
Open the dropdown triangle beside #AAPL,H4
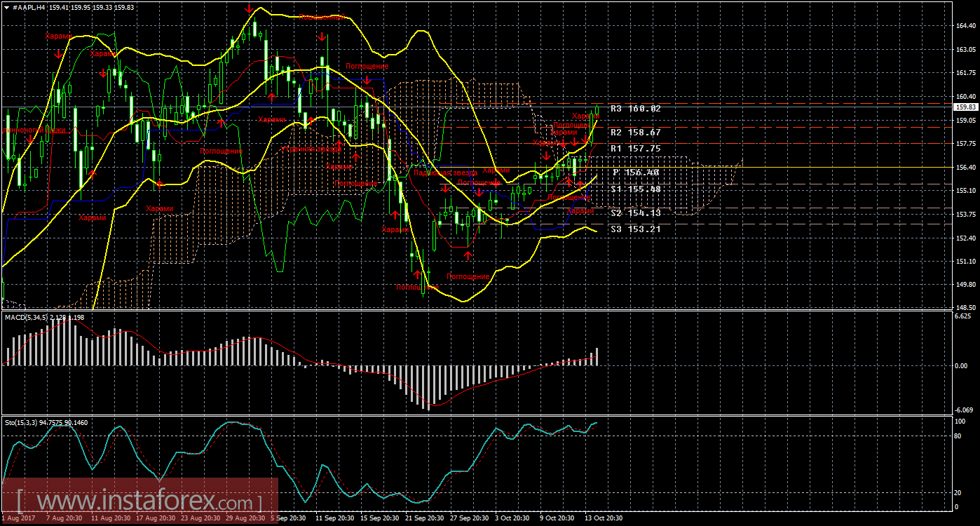pyautogui.click(x=6, y=7)
